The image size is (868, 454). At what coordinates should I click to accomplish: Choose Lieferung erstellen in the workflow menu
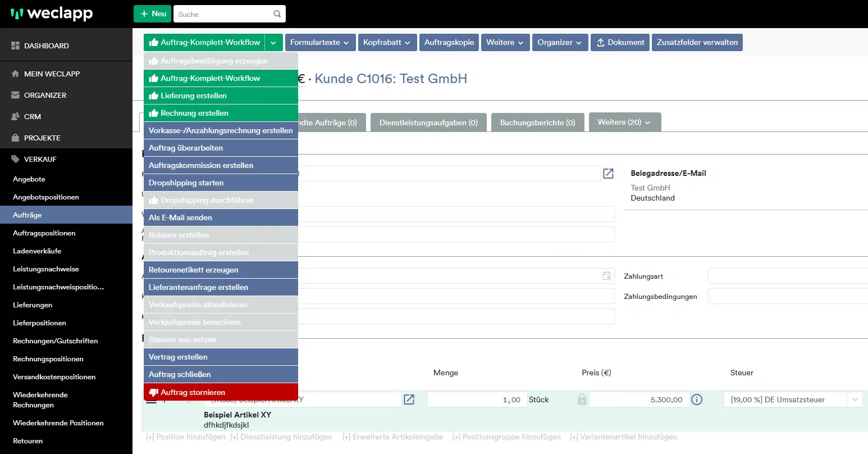221,96
